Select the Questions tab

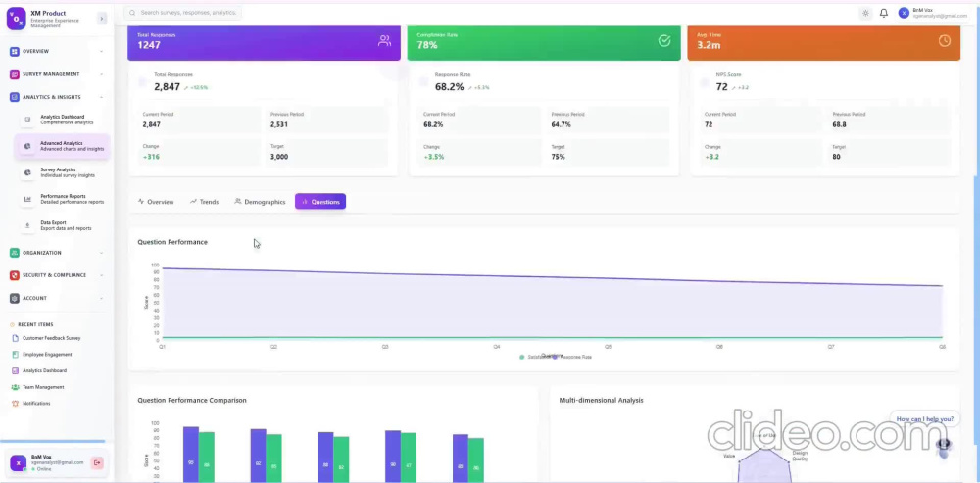[320, 202]
